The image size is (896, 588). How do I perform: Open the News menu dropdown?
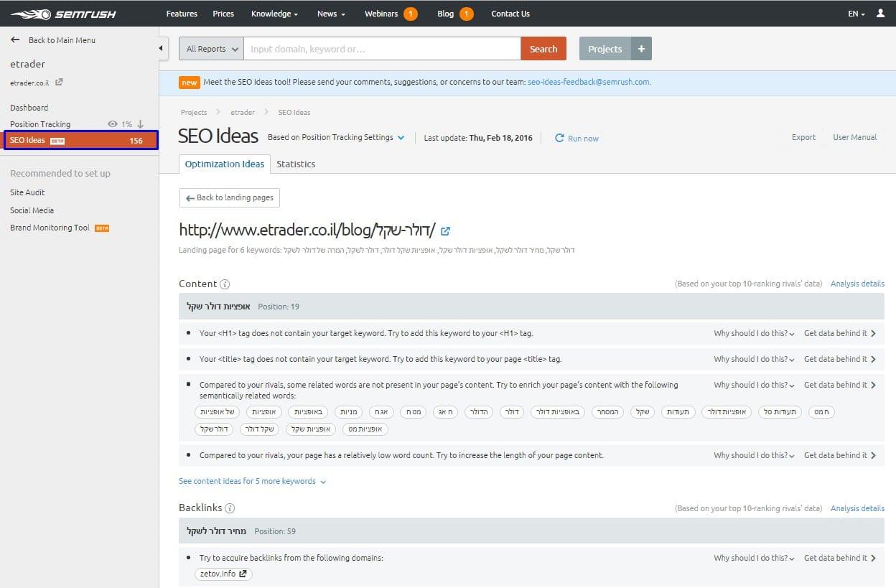tap(331, 14)
